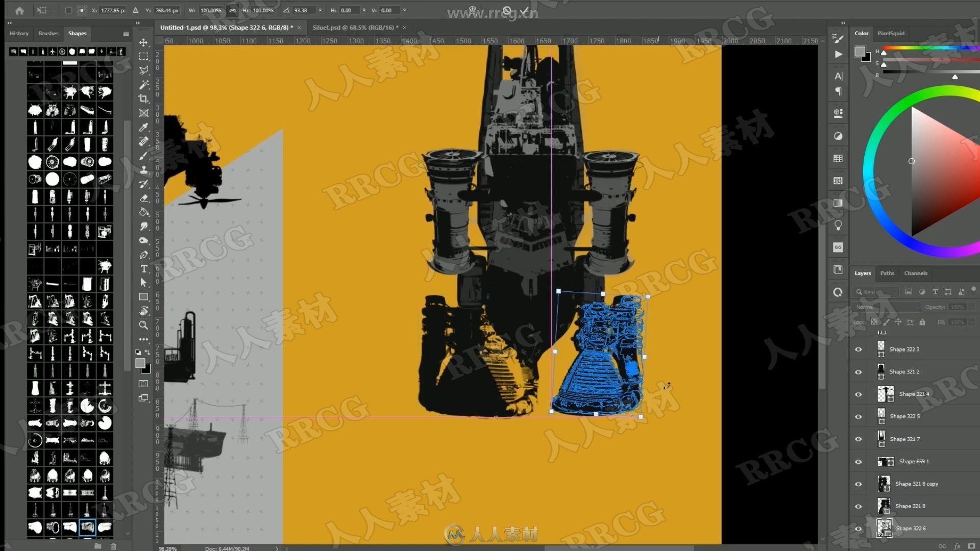Screen dimensions: 980x551
Task: Open the Normal blend mode dropdown
Action: 887,307
